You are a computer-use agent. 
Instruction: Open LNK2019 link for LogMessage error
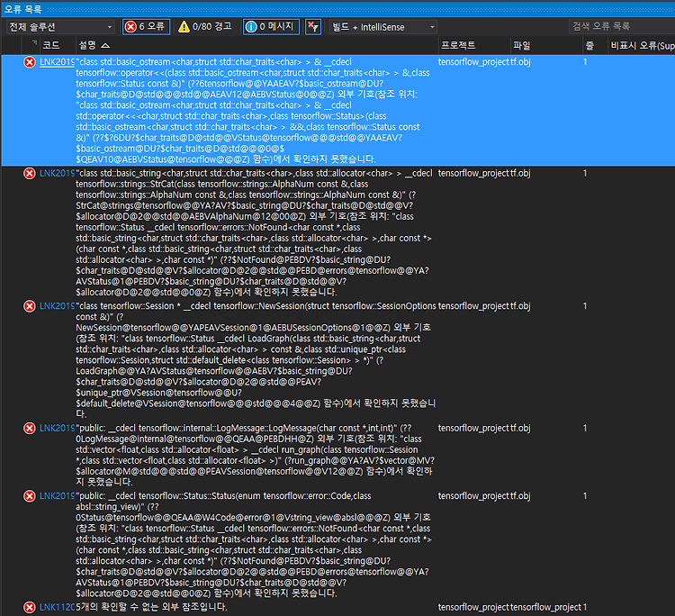point(57,428)
